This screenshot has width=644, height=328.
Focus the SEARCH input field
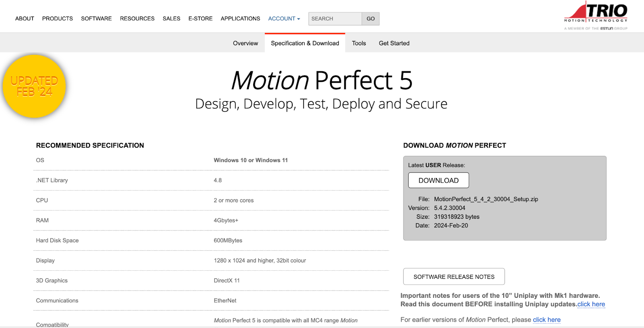[335, 19]
